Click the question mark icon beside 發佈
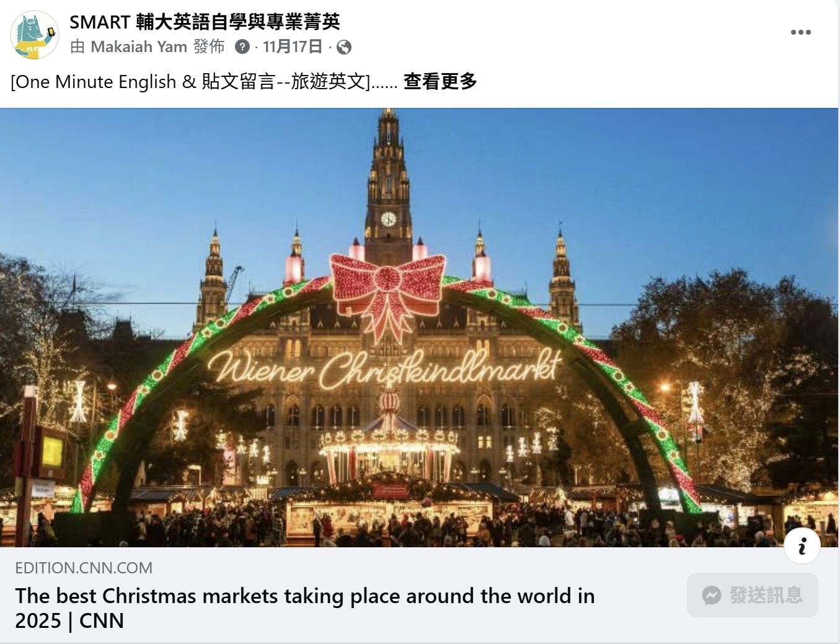Image resolution: width=840 pixels, height=644 pixels. coord(242,46)
